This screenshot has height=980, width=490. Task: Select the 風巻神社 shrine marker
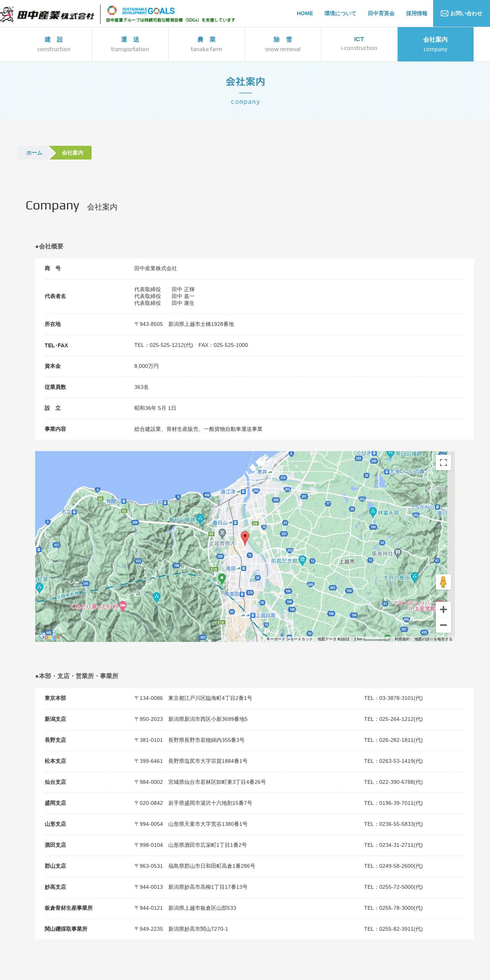click(x=398, y=553)
